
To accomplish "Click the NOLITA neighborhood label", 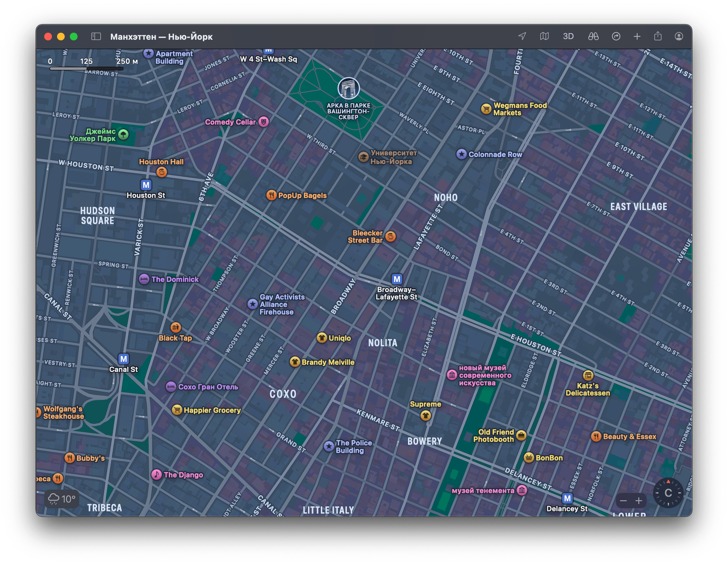I will pos(383,343).
